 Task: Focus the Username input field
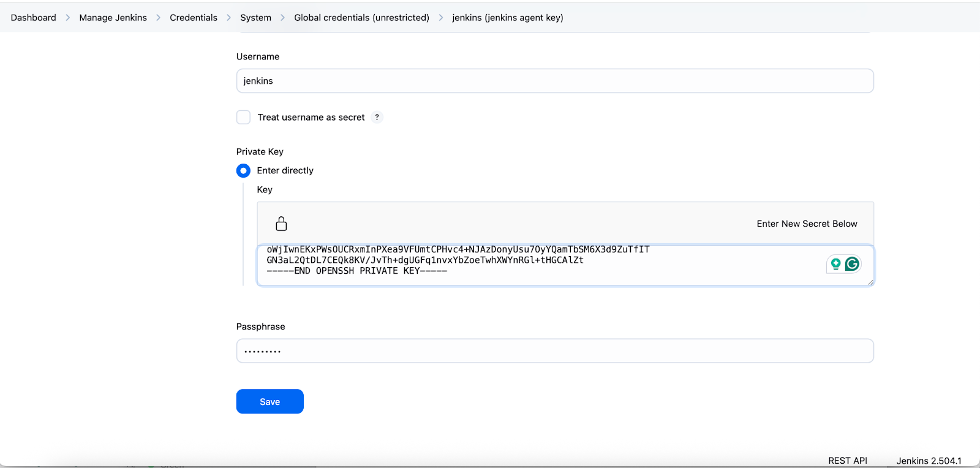pos(555,81)
